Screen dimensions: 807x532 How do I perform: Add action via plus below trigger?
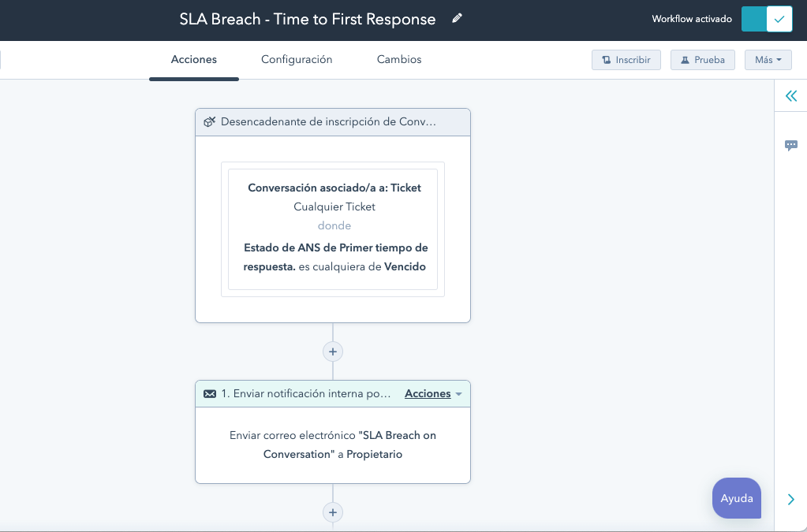333,352
